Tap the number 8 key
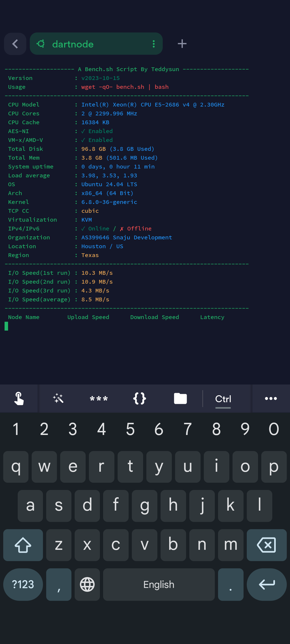Screen dimensions: 290x644 pyautogui.click(x=216, y=429)
